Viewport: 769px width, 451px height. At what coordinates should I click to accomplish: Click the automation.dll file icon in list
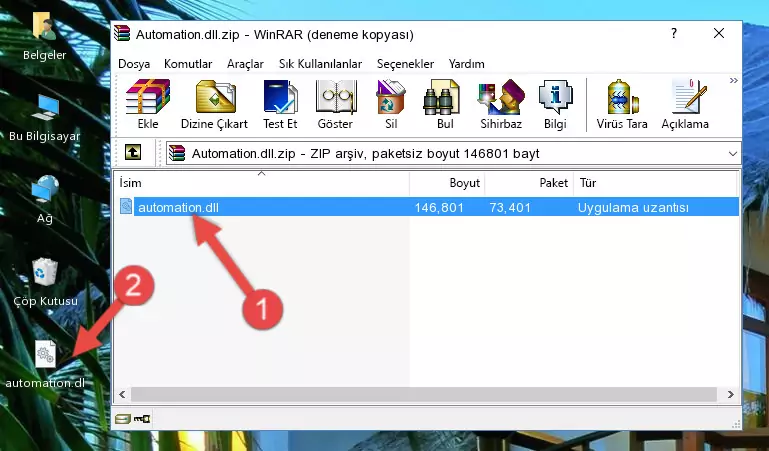pos(126,206)
